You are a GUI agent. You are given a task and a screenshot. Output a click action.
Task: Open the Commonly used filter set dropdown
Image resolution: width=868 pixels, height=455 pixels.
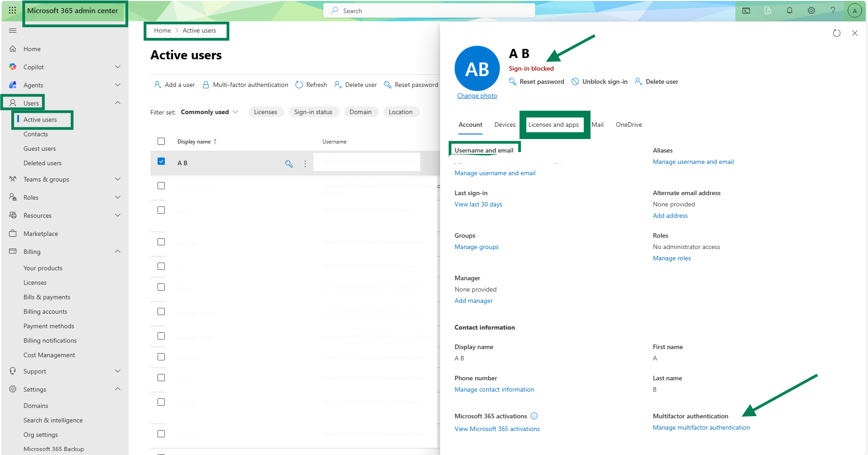coord(210,112)
